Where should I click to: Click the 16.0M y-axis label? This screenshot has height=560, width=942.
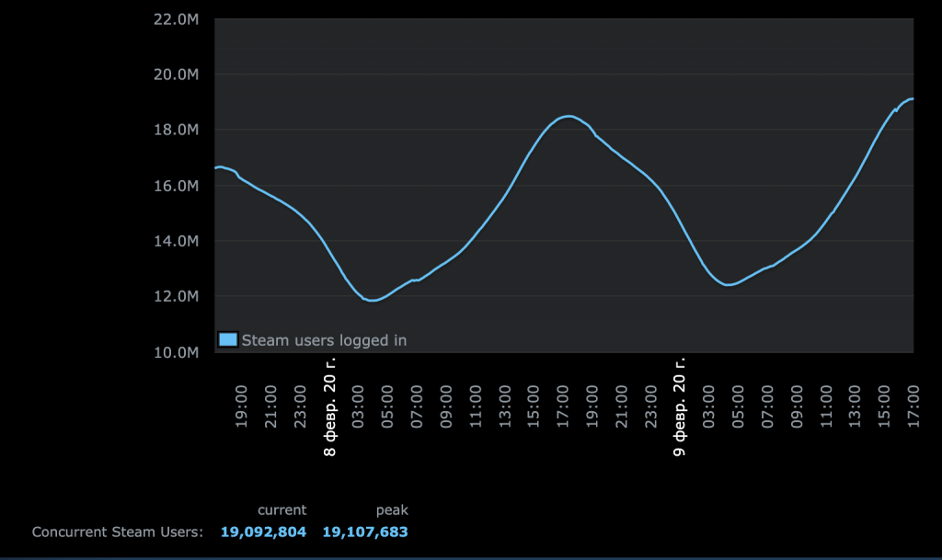(x=177, y=186)
